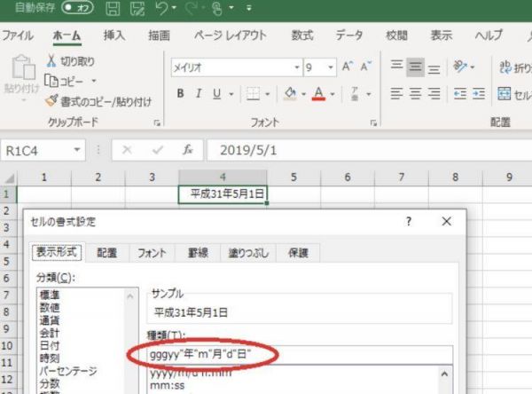Click the font color red A swatch
This screenshot has width=532, height=394.
point(317,93)
